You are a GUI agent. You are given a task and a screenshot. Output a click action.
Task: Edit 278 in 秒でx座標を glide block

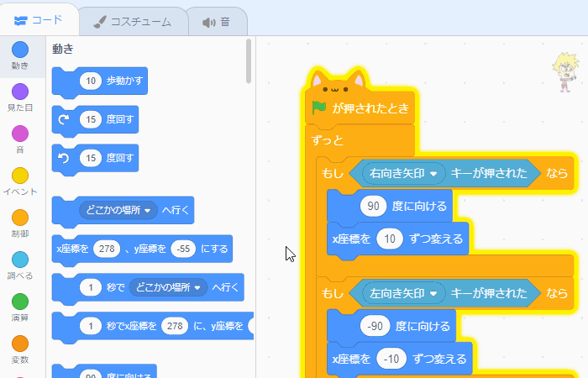[x=175, y=326]
